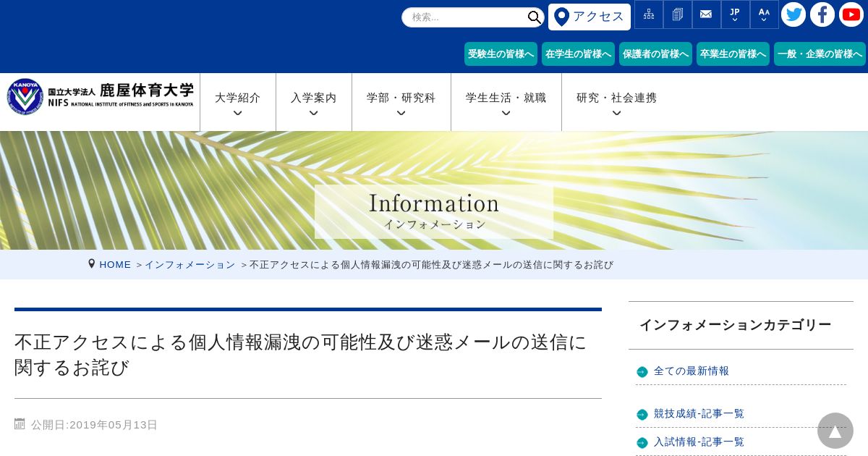Expand the 研究・社会連携 menu
The width and height of the screenshot is (868, 456).
[x=617, y=102]
